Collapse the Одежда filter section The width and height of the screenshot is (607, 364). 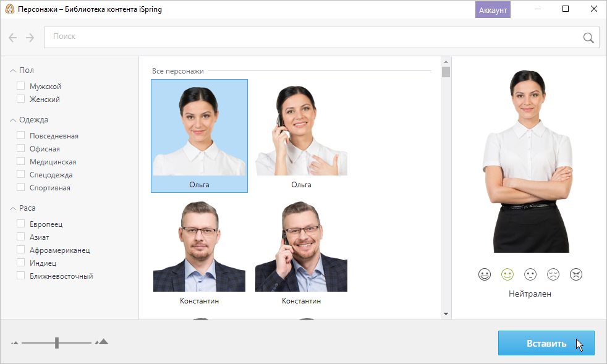pyautogui.click(x=13, y=120)
